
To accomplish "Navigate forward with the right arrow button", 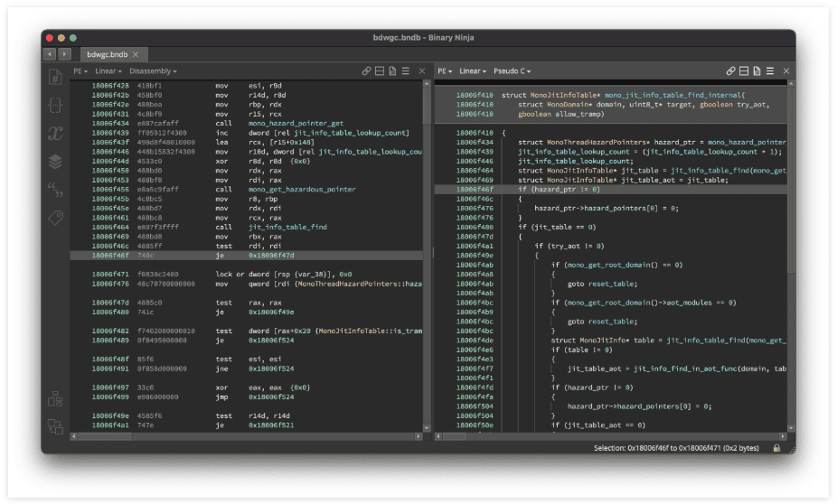I will tap(64, 54).
